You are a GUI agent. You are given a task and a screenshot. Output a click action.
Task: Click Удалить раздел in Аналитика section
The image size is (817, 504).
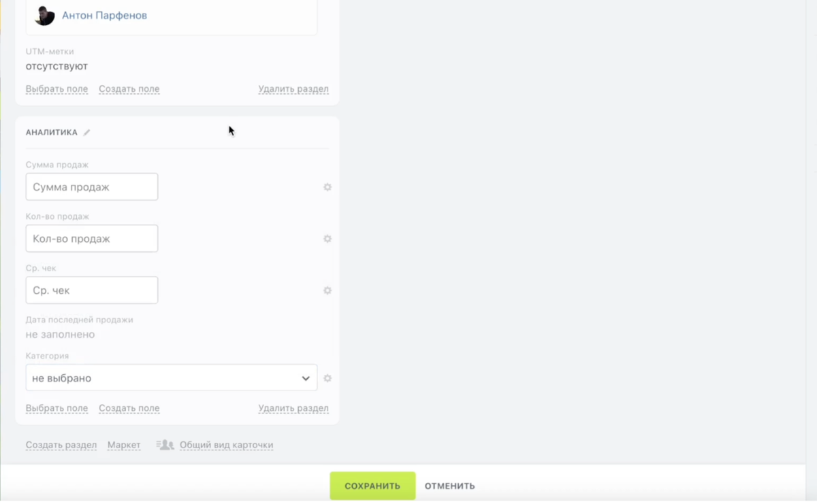click(293, 408)
